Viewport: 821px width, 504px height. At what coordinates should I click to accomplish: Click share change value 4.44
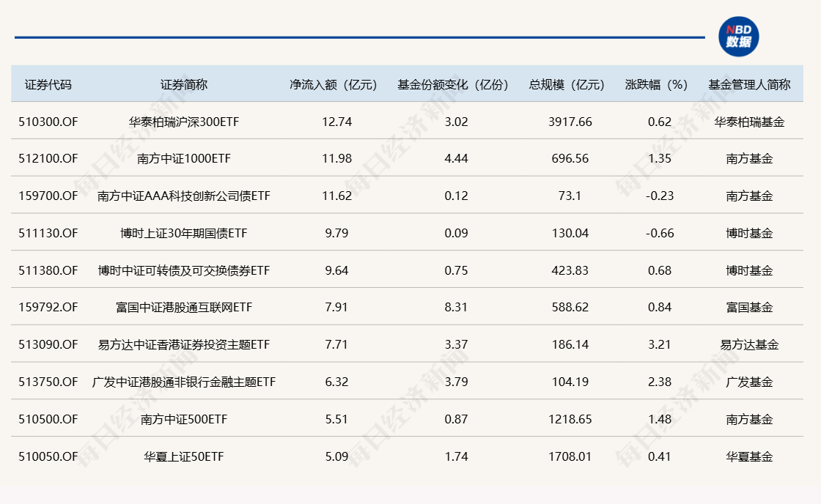(x=456, y=158)
